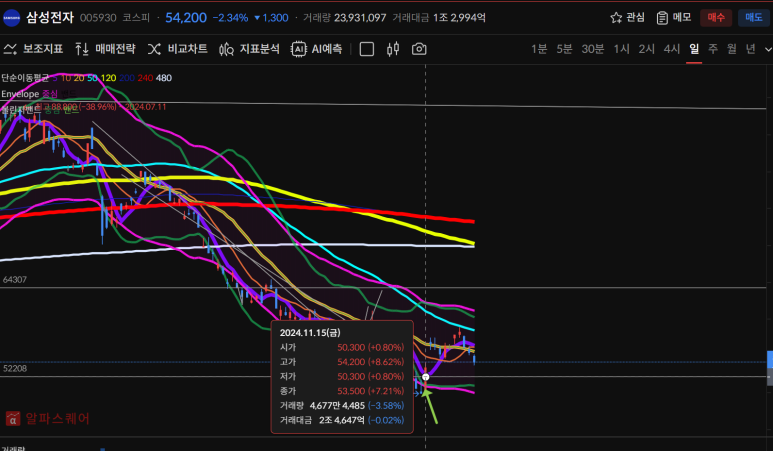This screenshot has width=773, height=451.
Task: Select the 년 yearly timeframe tab
Action: [x=750, y=49]
